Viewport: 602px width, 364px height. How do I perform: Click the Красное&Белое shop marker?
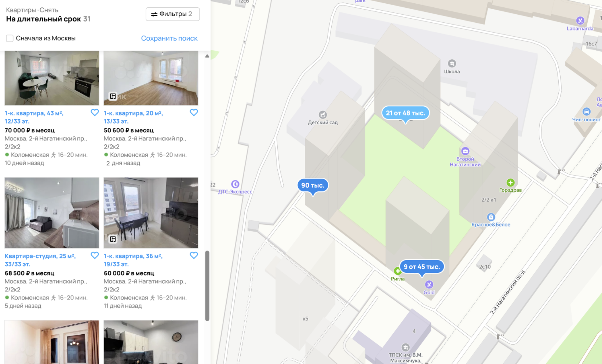coord(491,217)
